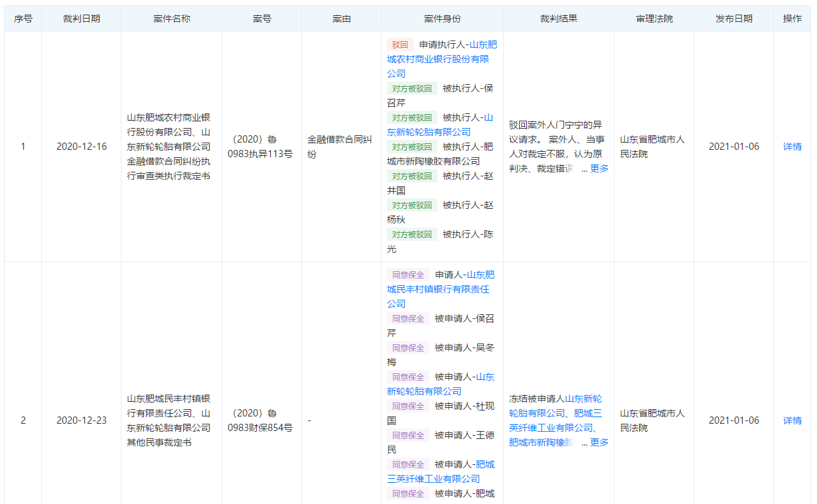The height and width of the screenshot is (504, 817).
Task: Open 被执行人 link 山东新轮轮胎有限公司
Action: (x=440, y=125)
